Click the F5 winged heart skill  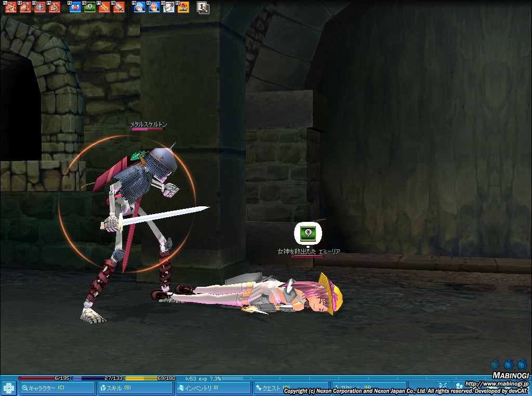pos(75,8)
